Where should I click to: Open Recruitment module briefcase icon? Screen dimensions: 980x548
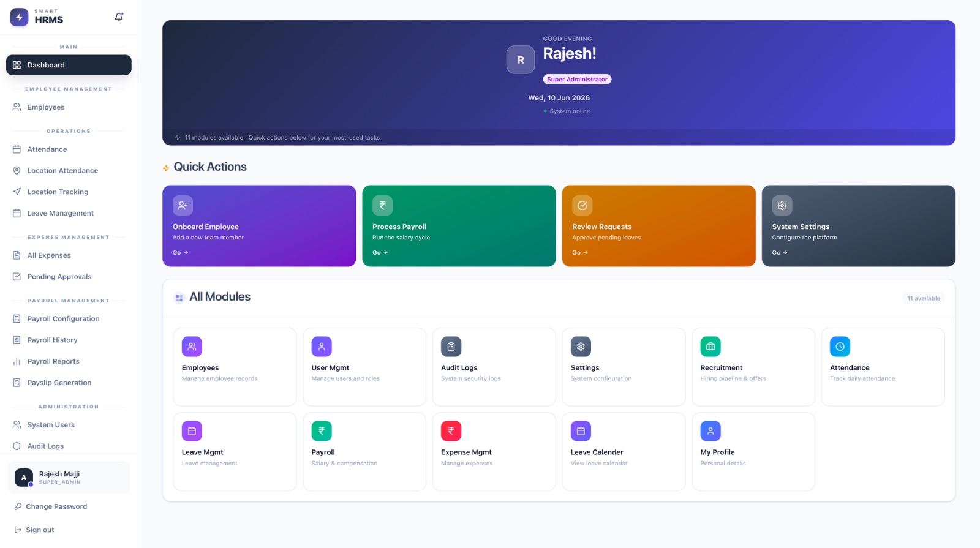(710, 347)
